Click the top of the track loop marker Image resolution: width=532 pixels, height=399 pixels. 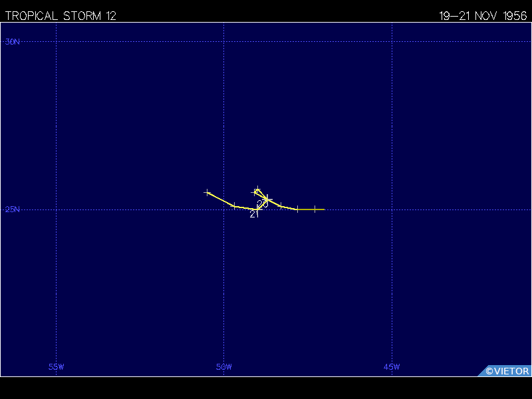pyautogui.click(x=258, y=190)
